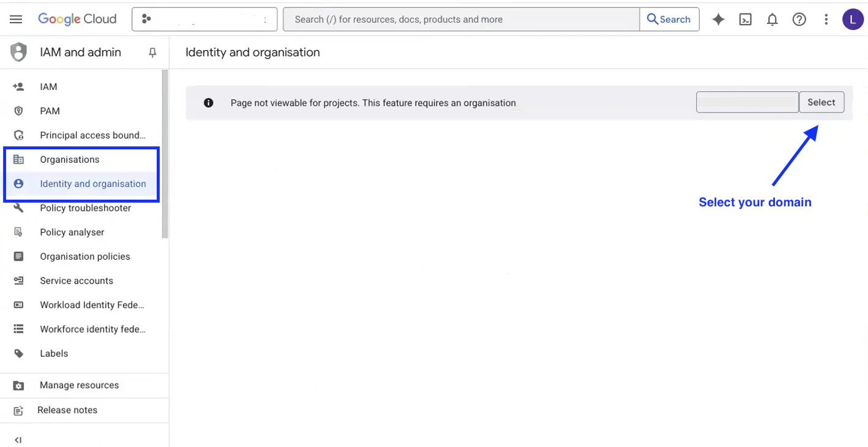Click the Organisations building icon
This screenshot has height=447, width=868.
click(19, 159)
